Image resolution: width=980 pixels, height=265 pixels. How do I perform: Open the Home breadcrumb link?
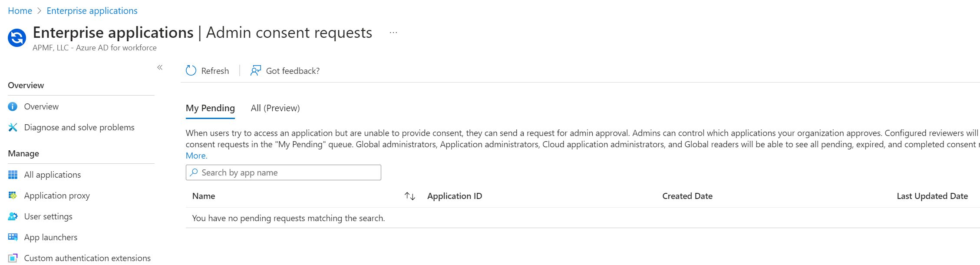[20, 10]
